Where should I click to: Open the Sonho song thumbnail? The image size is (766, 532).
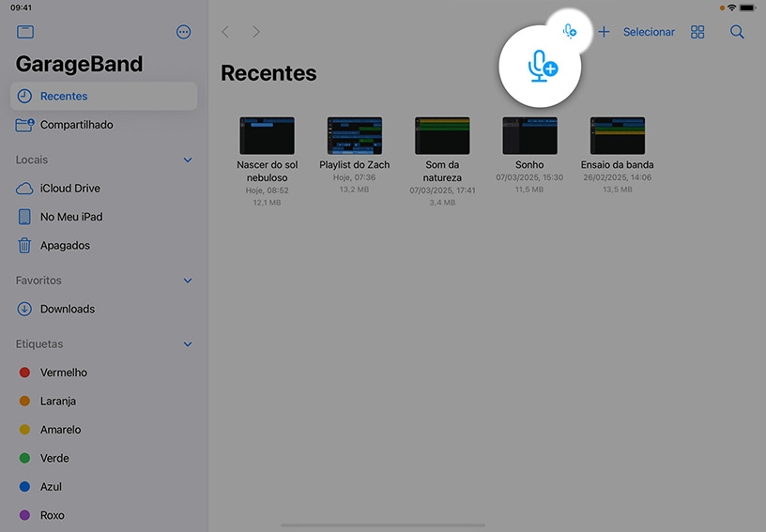[529, 136]
